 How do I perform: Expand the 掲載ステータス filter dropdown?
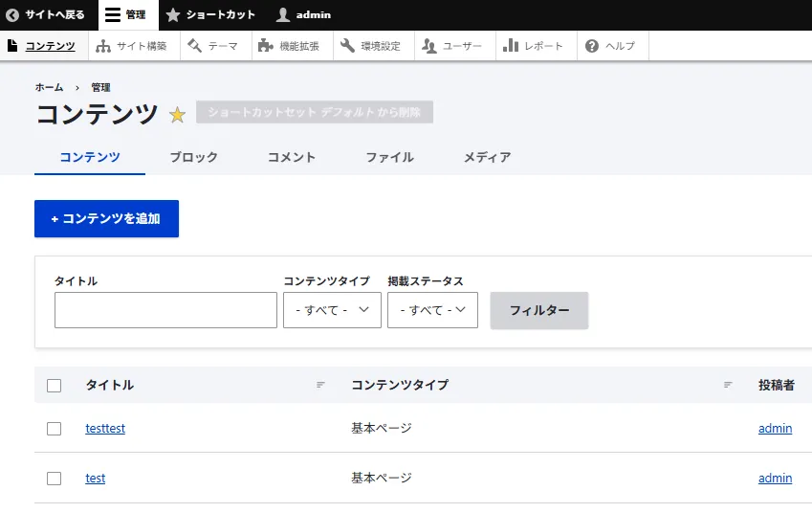point(432,310)
